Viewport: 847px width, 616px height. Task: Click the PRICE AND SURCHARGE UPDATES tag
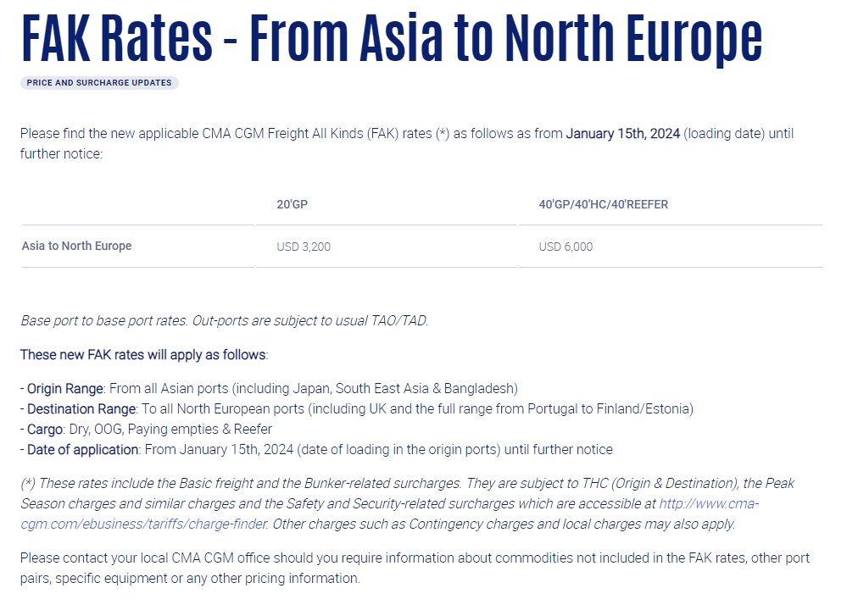pyautogui.click(x=99, y=82)
